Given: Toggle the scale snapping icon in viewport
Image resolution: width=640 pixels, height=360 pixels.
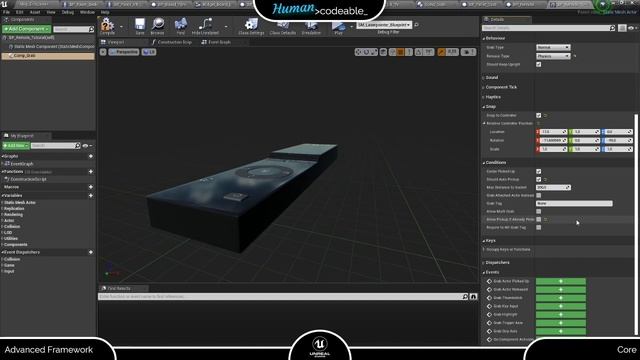Looking at the screenshot, I should [442, 52].
